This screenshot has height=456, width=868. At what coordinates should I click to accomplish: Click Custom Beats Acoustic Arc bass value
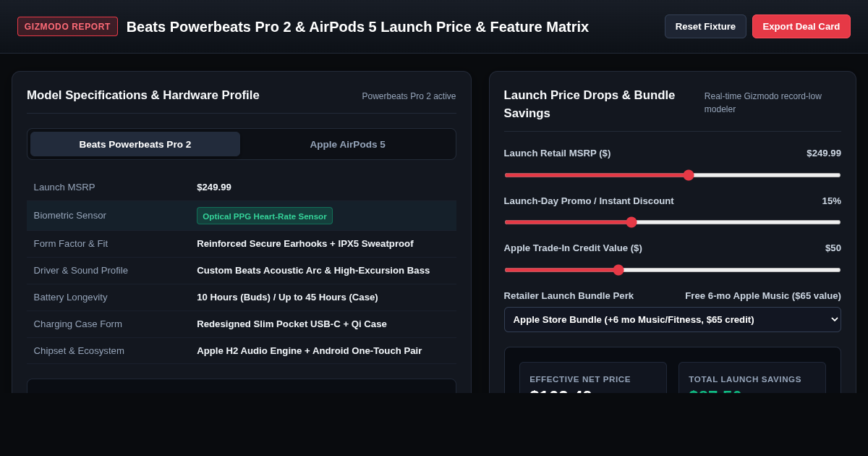313,271
